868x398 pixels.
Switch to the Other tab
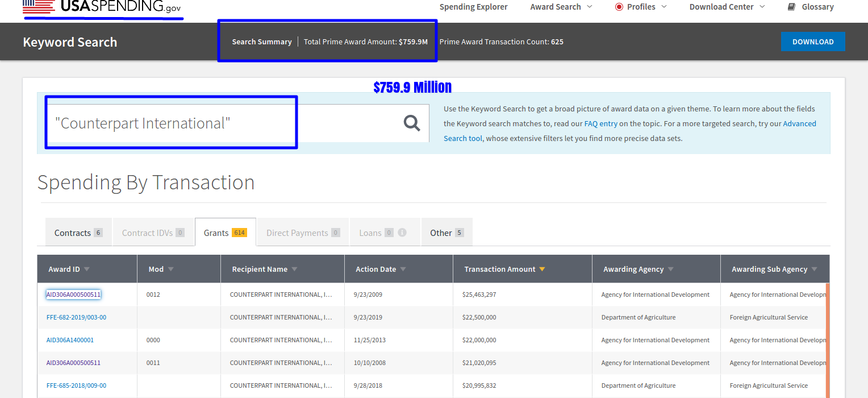click(447, 233)
